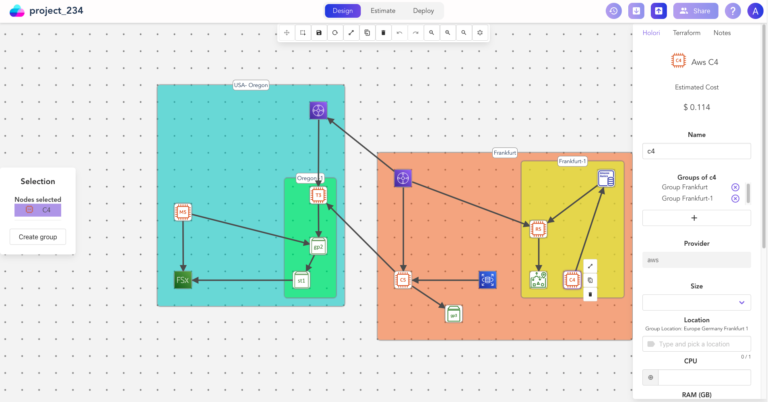Select the C5 instance node
This screenshot has height=402, width=768.
(x=403, y=280)
